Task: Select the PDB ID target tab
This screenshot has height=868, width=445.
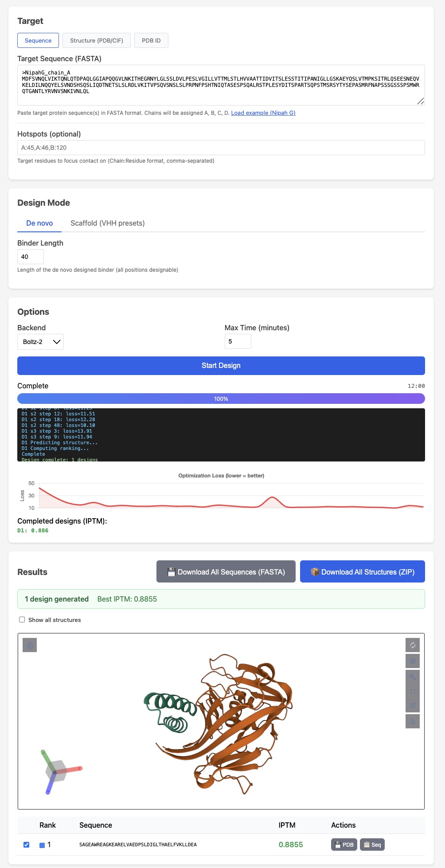Action: 151,40
